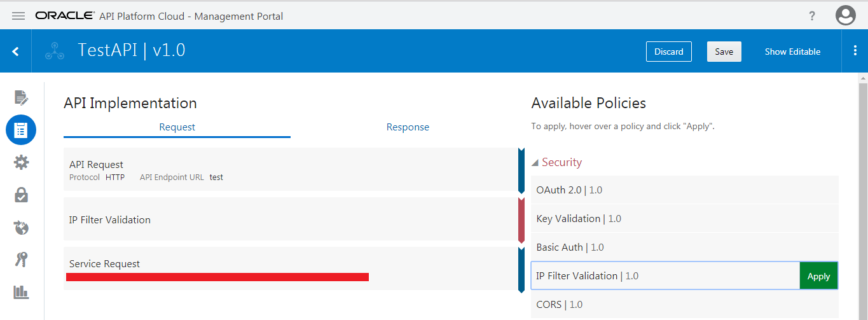Click the IP Filter Validation | 1.0 policy text

pyautogui.click(x=587, y=276)
